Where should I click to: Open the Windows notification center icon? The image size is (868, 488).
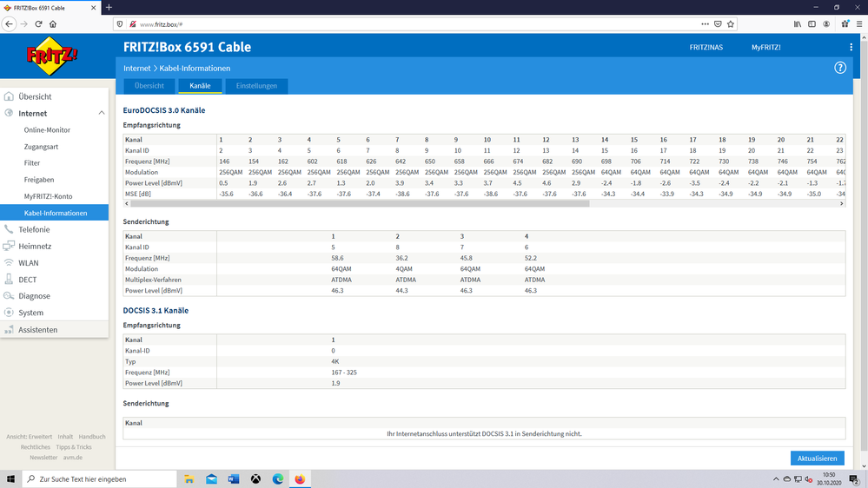(x=854, y=479)
